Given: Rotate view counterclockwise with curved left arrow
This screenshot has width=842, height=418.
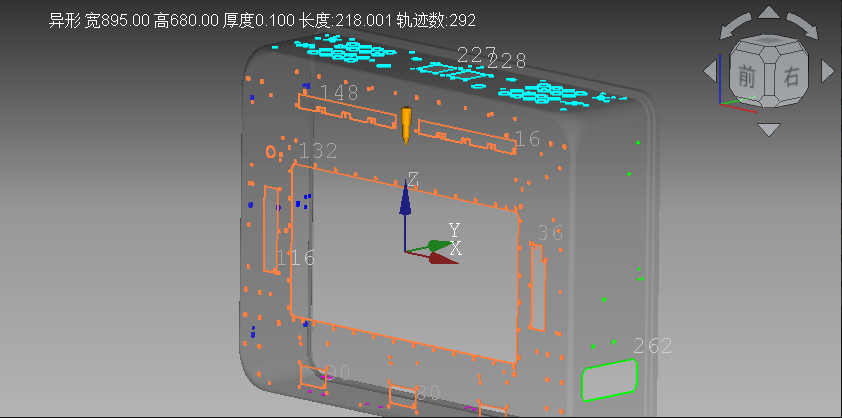Looking at the screenshot, I should [x=734, y=25].
